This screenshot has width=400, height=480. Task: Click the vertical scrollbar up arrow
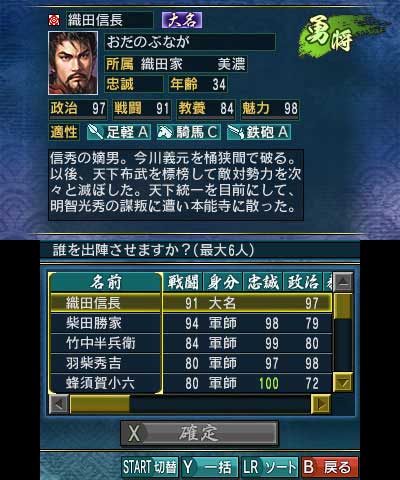[x=343, y=282]
